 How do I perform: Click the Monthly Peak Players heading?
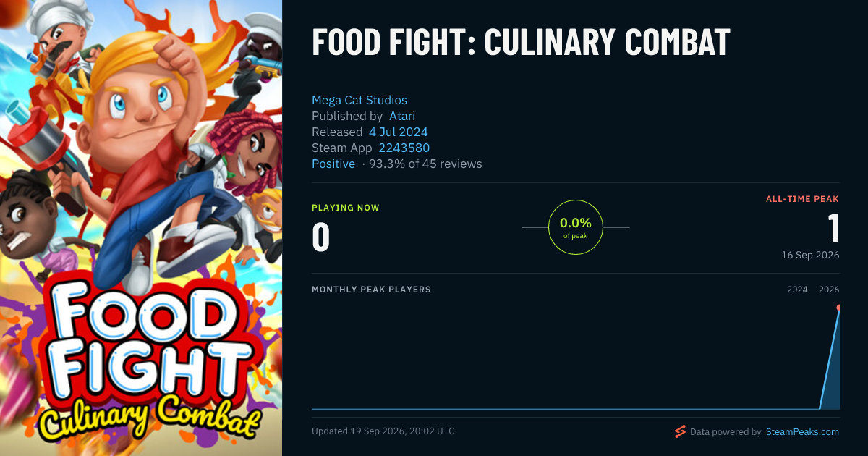coord(371,290)
